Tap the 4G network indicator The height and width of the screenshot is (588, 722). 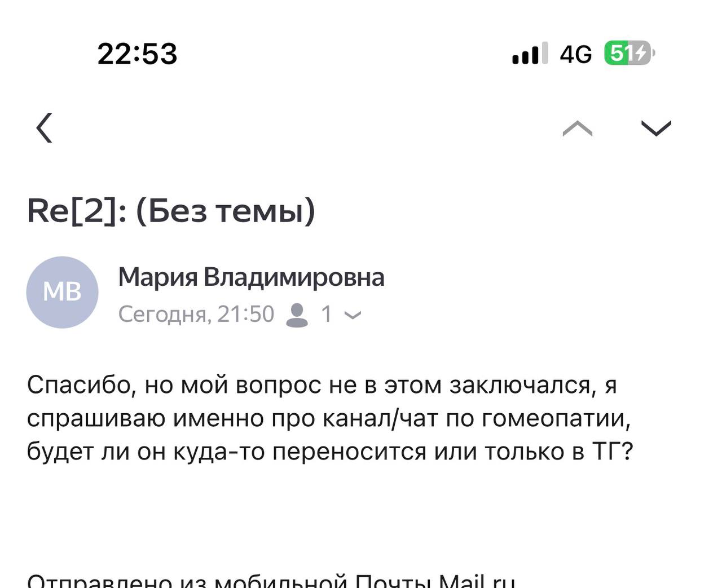point(575,54)
